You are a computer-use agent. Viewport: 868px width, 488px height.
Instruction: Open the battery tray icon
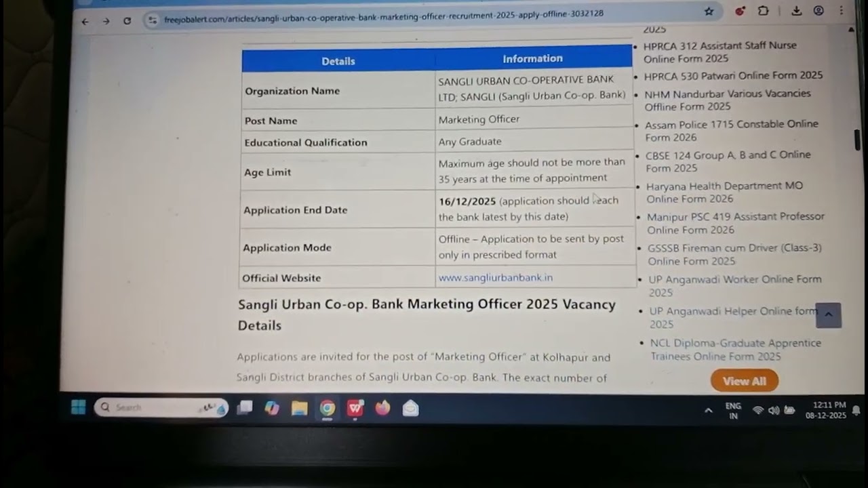789,410
